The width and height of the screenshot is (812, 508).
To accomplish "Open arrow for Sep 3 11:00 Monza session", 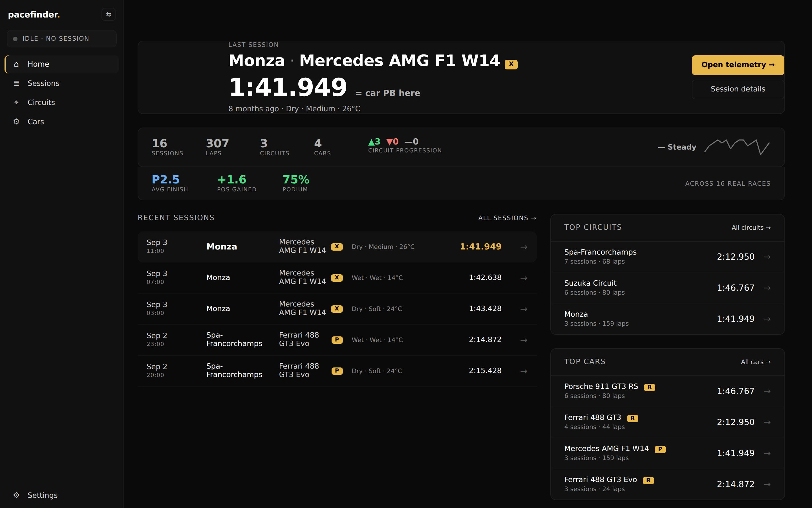I will pos(524,247).
